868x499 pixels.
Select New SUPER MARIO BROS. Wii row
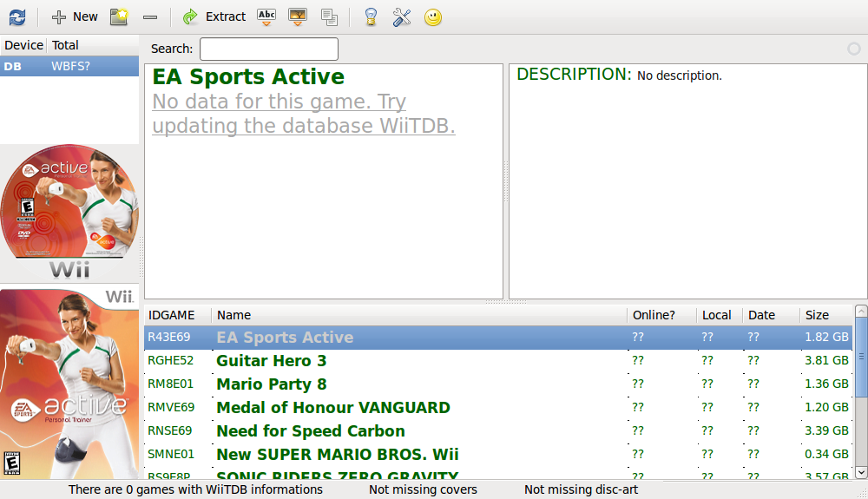point(498,454)
